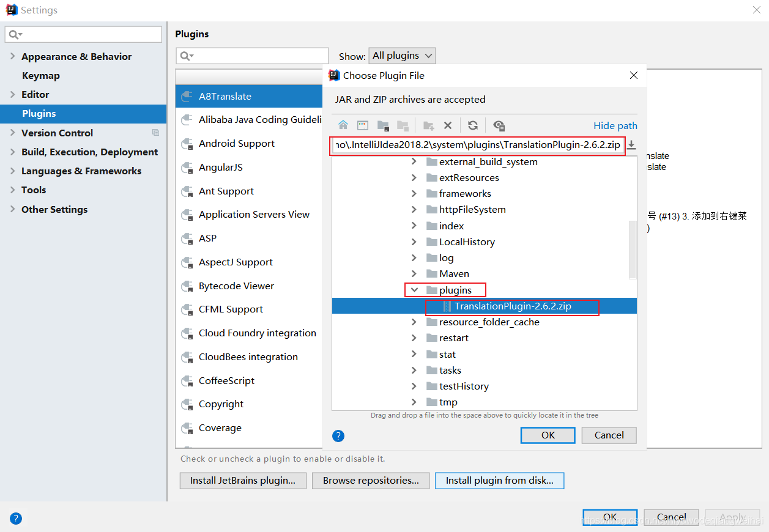Click CFML Support plugin icon
The height and width of the screenshot is (532, 769).
187,309
